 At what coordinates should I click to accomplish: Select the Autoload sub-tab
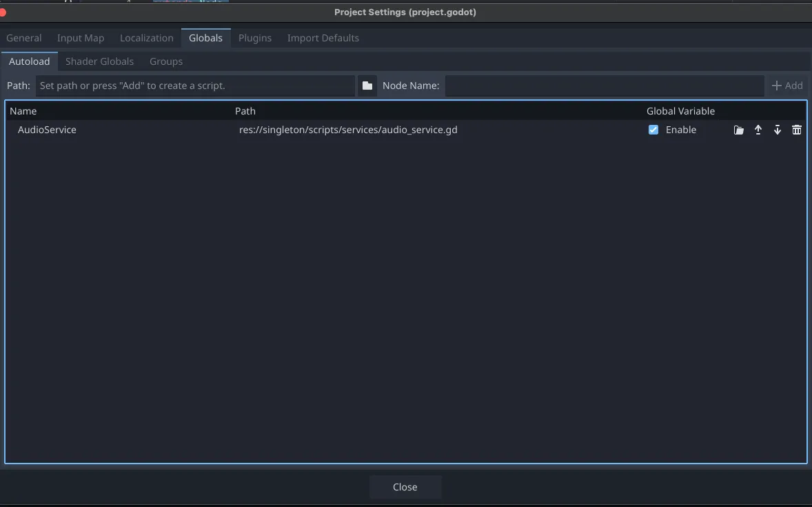click(29, 61)
